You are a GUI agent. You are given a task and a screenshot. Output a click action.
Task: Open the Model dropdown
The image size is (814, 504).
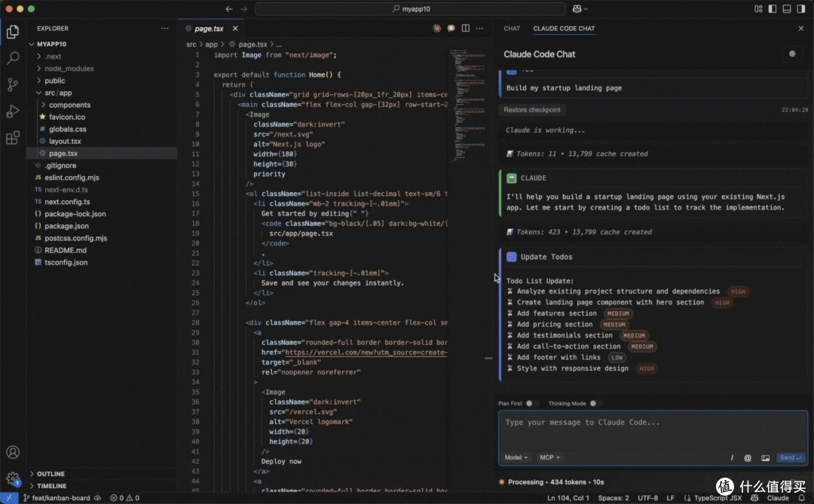point(516,458)
